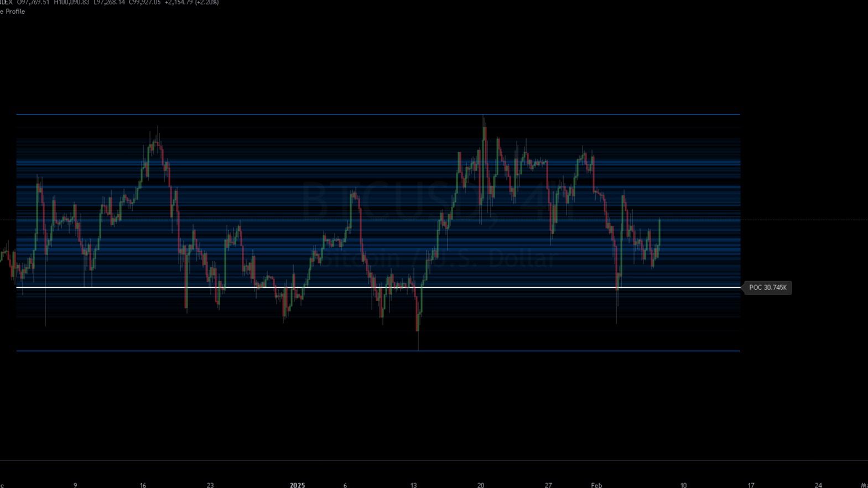This screenshot has height=488, width=868.
Task: Click the '16' date label on time axis
Action: coord(143,485)
